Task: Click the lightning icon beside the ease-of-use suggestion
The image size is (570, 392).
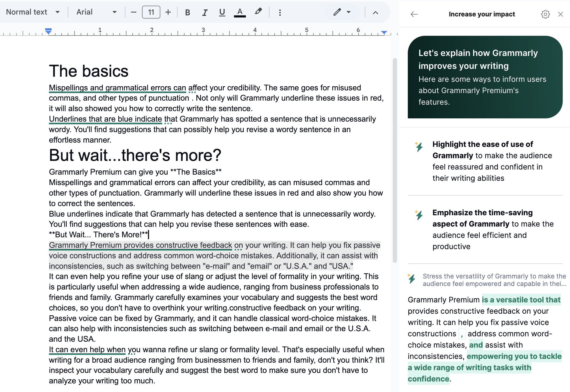Action: pos(418,147)
